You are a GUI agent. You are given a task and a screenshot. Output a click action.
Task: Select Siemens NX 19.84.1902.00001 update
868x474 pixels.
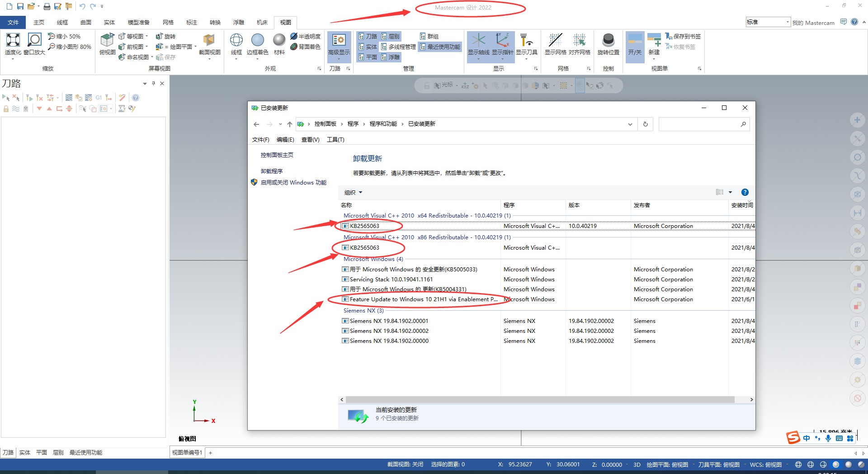[x=548, y=321]
